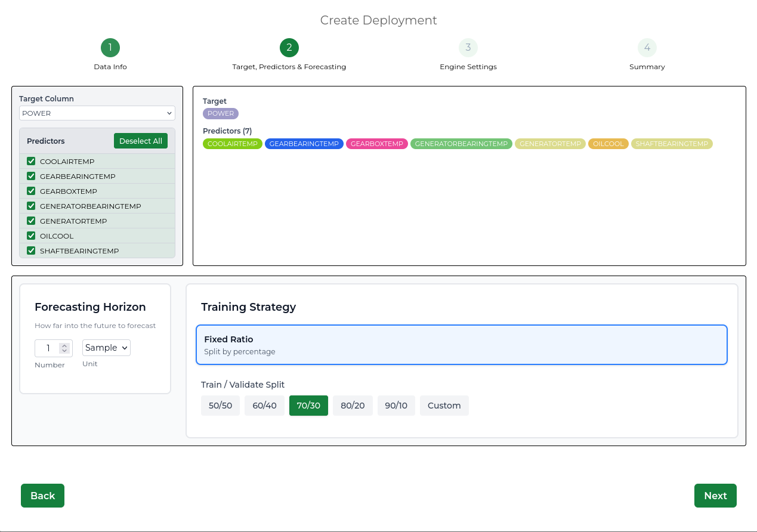Image resolution: width=757 pixels, height=532 pixels.
Task: Click the Target, Predictors & Forecasting label
Action: pyautogui.click(x=289, y=67)
